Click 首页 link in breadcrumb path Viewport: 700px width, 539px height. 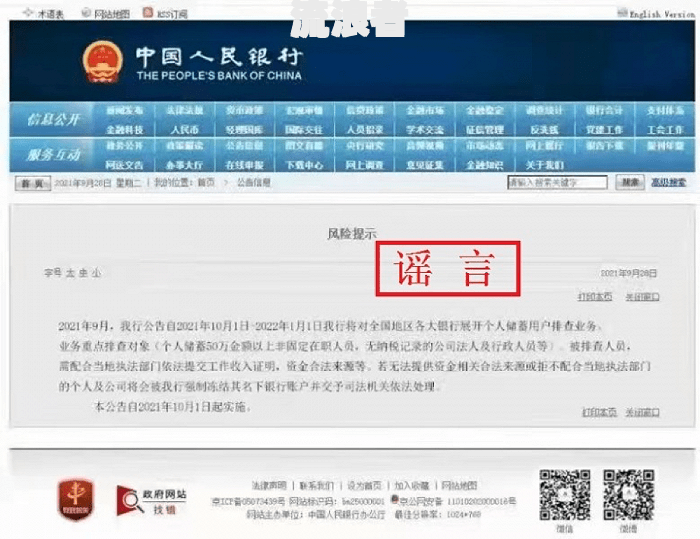[x=206, y=183]
